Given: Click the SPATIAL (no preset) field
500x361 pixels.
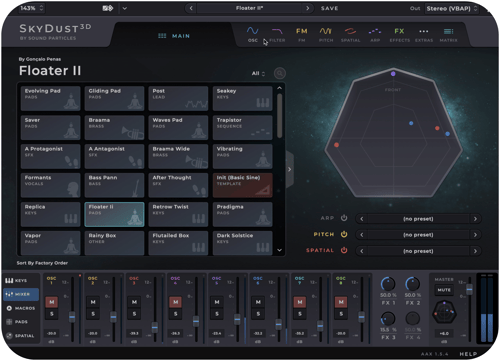Looking at the screenshot, I should click(418, 251).
